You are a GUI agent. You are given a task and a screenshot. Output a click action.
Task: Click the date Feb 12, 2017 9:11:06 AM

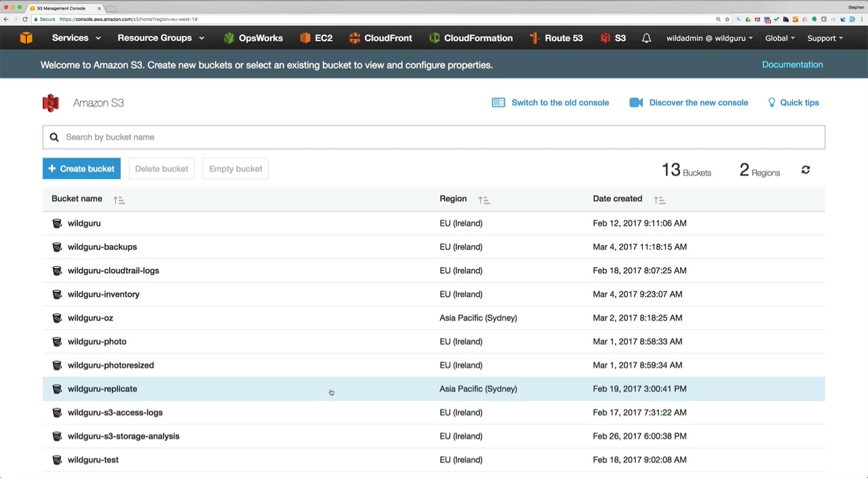point(639,223)
